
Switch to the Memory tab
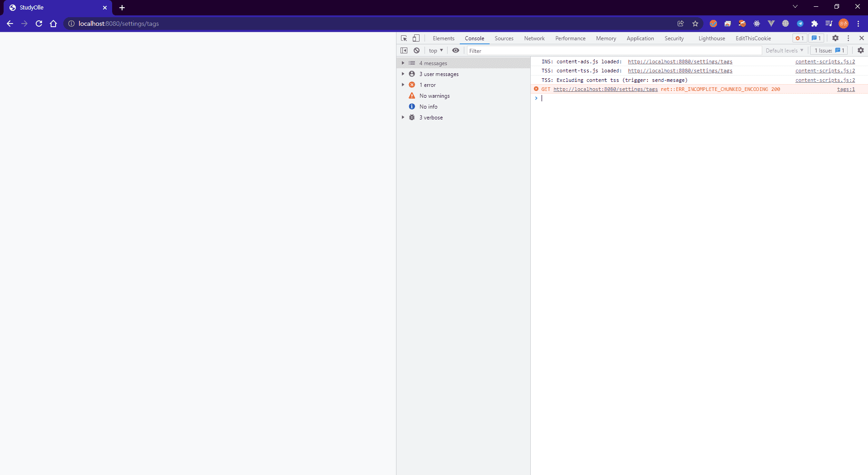point(606,38)
